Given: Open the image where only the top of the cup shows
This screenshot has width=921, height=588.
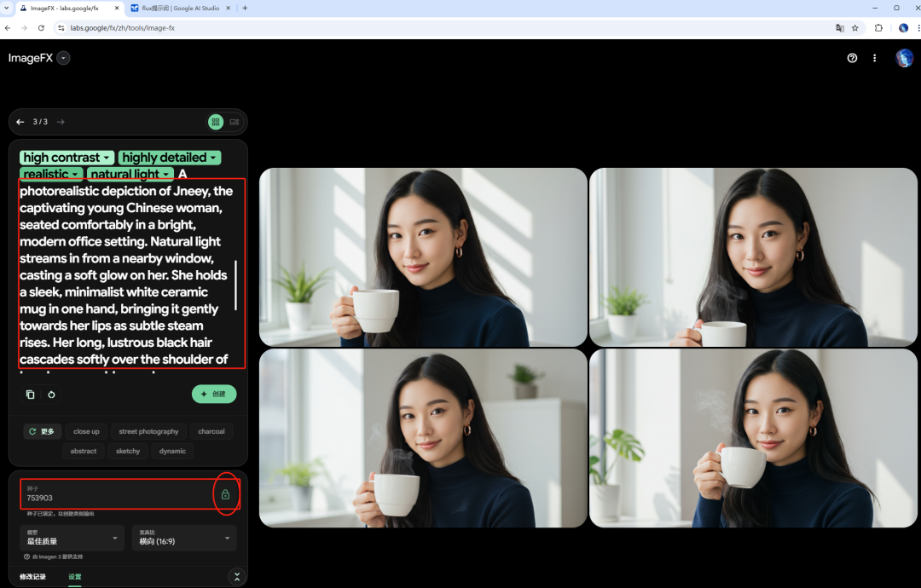Looking at the screenshot, I should (753, 257).
